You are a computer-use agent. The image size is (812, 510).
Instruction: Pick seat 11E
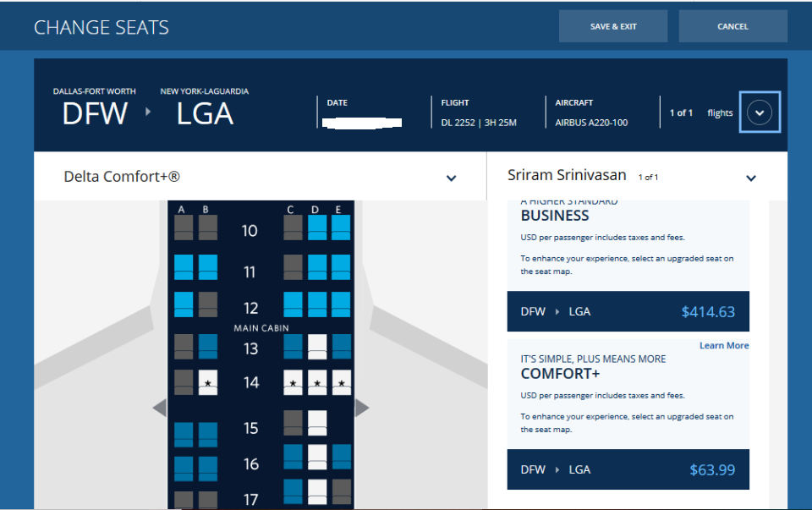[341, 267]
